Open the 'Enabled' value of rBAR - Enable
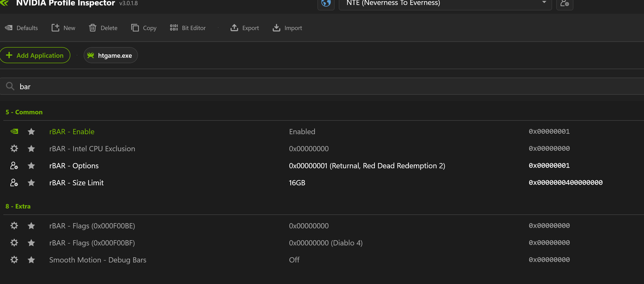The width and height of the screenshot is (644, 284). point(302,132)
